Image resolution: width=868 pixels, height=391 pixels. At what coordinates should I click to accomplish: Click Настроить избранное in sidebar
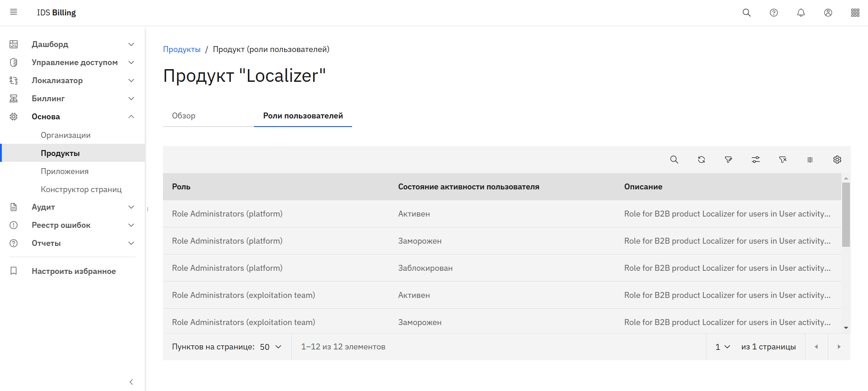(x=73, y=271)
